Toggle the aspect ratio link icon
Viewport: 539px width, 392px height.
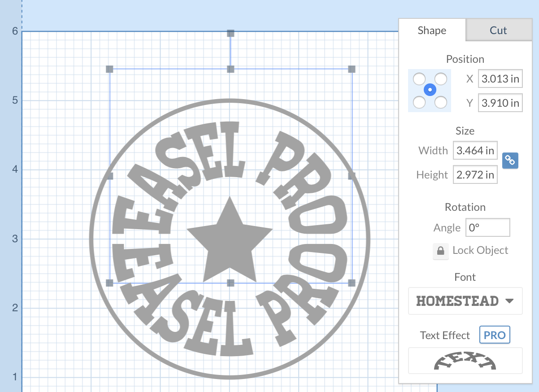510,161
